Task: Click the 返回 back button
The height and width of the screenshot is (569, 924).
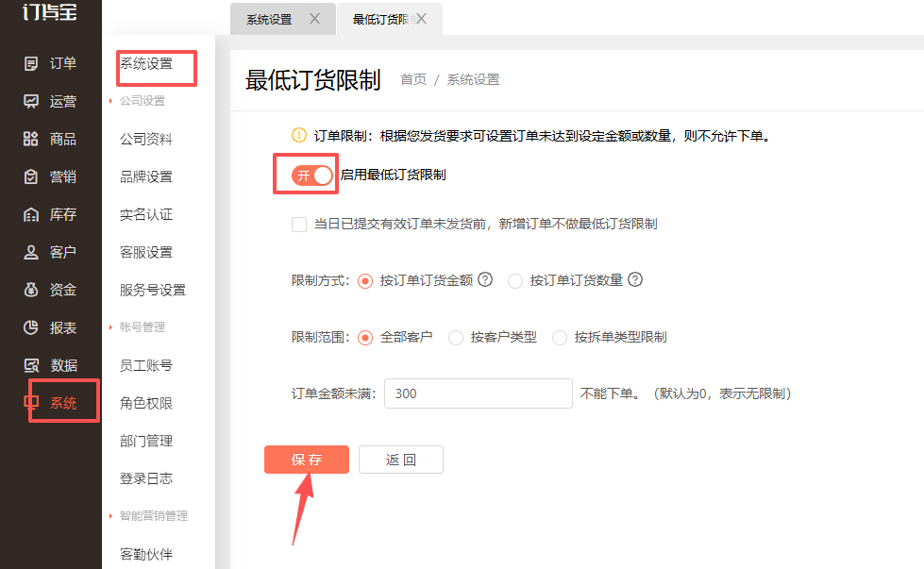Action: coord(401,460)
